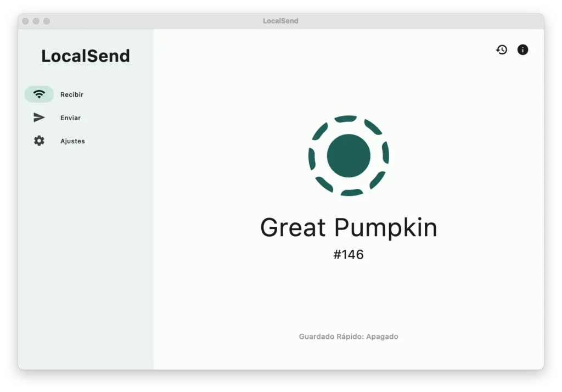Maximize the LocalSend window

pyautogui.click(x=47, y=21)
